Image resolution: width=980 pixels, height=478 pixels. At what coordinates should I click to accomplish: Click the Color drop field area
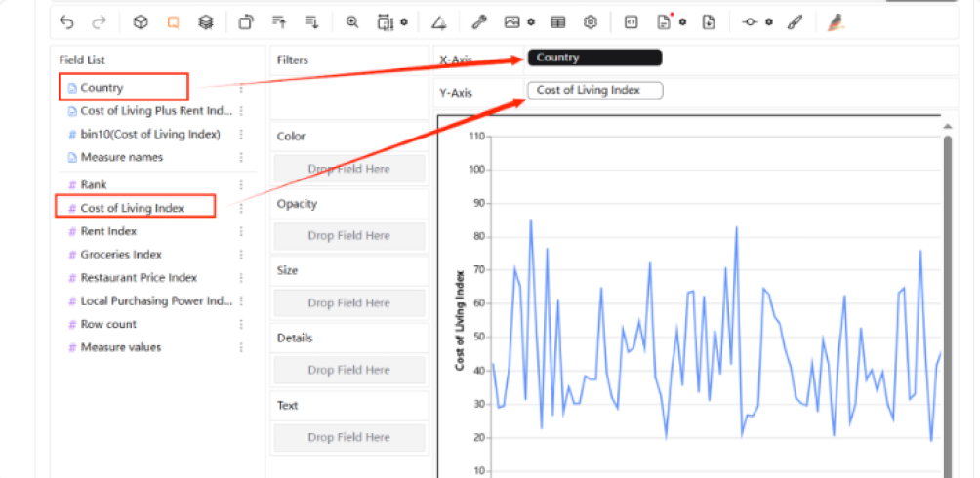[348, 169]
